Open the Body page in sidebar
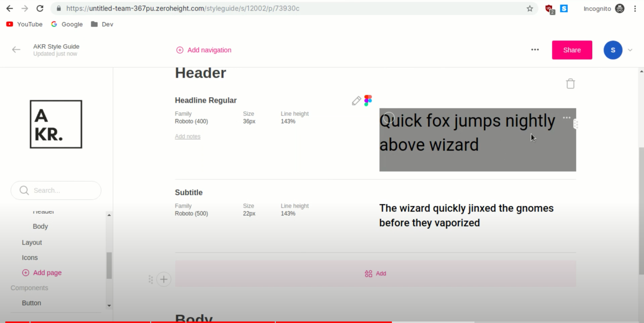Screen dimensions: 644x323 click(40, 226)
